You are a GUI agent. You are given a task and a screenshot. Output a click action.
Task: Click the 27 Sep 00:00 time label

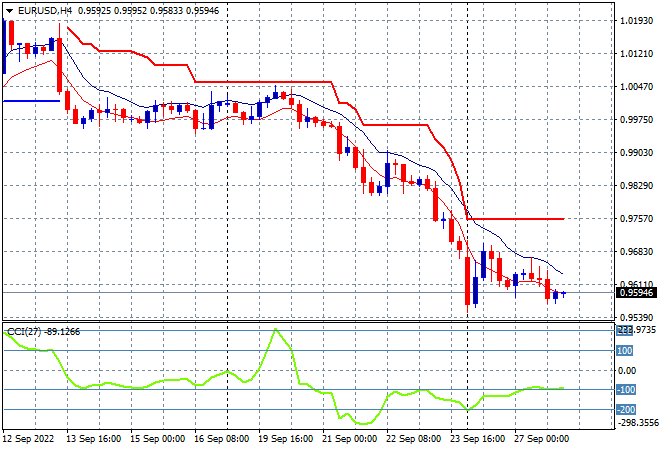coord(541,439)
